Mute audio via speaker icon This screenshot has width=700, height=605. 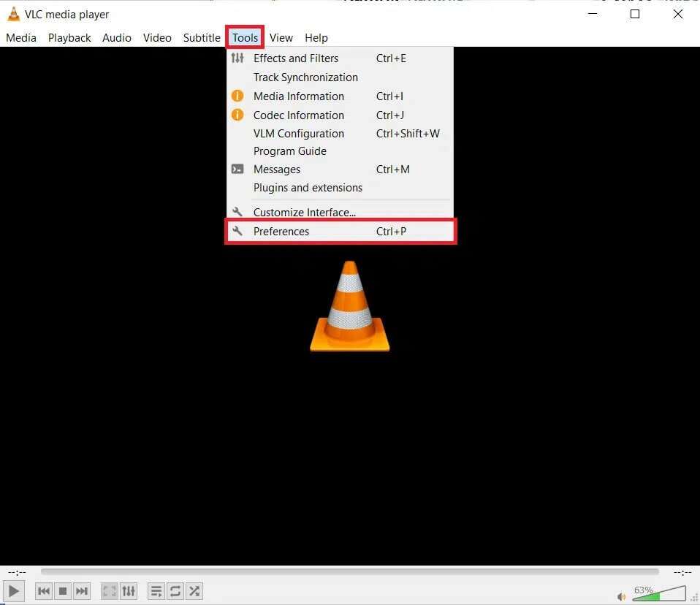tap(621, 596)
